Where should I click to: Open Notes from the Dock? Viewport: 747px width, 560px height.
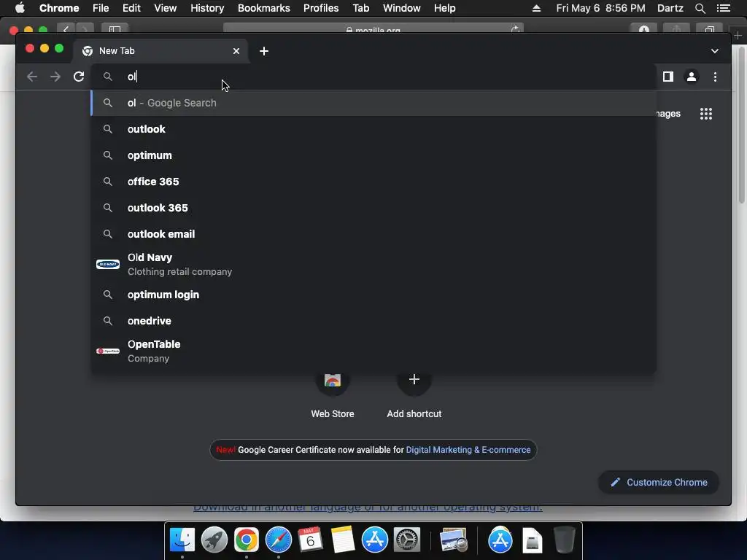tap(343, 540)
